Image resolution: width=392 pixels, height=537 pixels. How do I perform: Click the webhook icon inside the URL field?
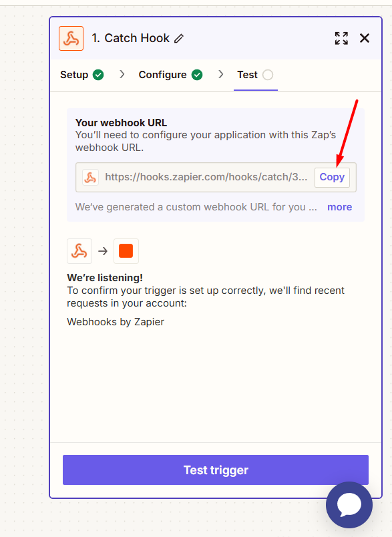coord(90,178)
